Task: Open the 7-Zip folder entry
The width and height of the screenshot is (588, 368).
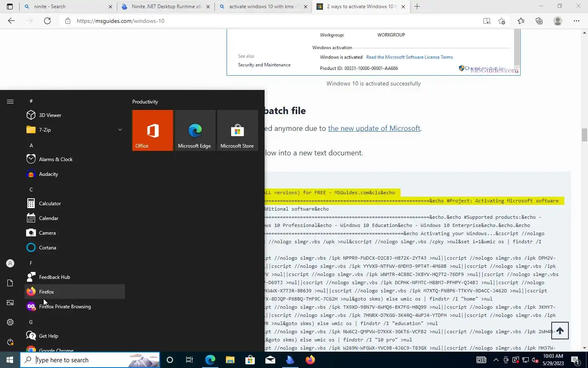Action: [75, 130]
